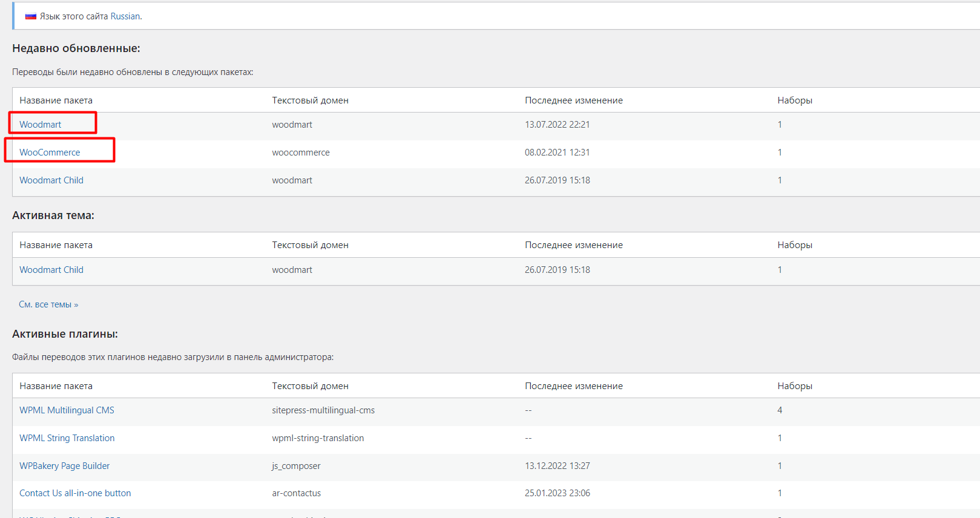The height and width of the screenshot is (518, 980).
Task: Click 'Последнее изменение' header in recently updated table
Action: click(574, 100)
